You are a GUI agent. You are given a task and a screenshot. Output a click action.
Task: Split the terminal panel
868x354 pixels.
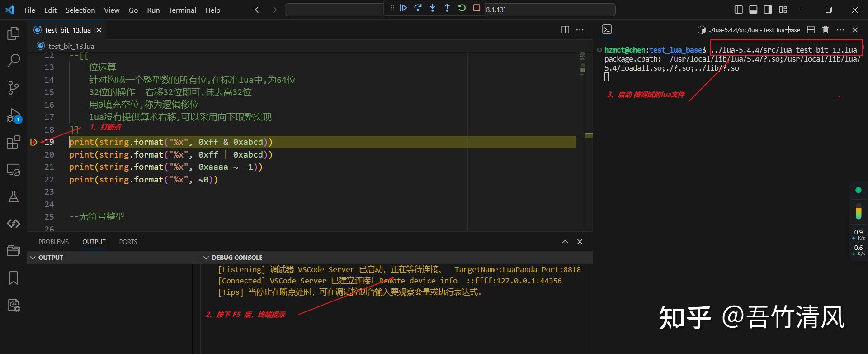click(x=811, y=29)
